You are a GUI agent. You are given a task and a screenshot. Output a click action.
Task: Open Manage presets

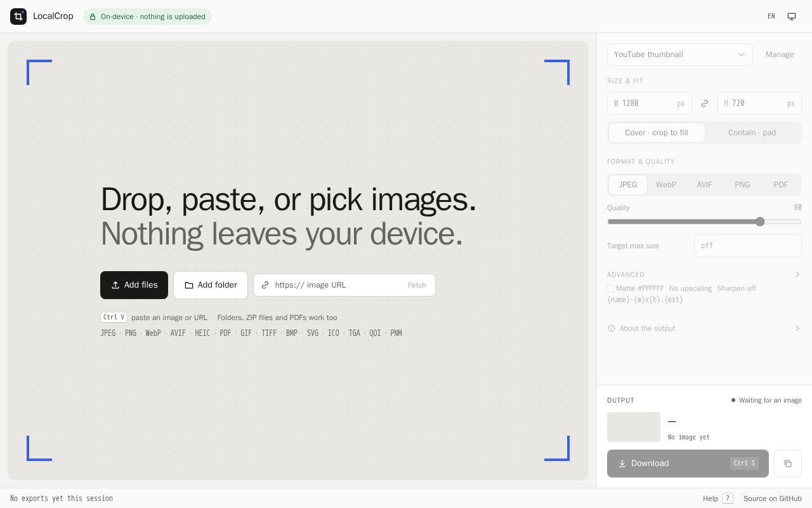780,55
